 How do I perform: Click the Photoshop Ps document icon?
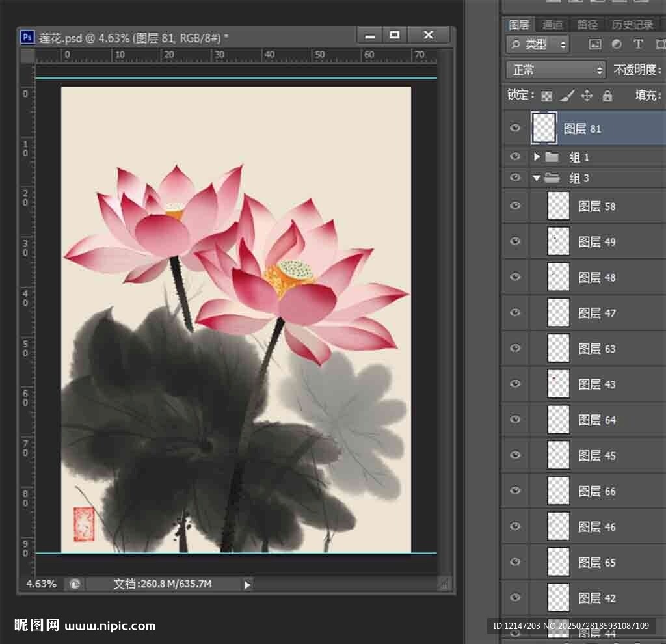point(27,37)
